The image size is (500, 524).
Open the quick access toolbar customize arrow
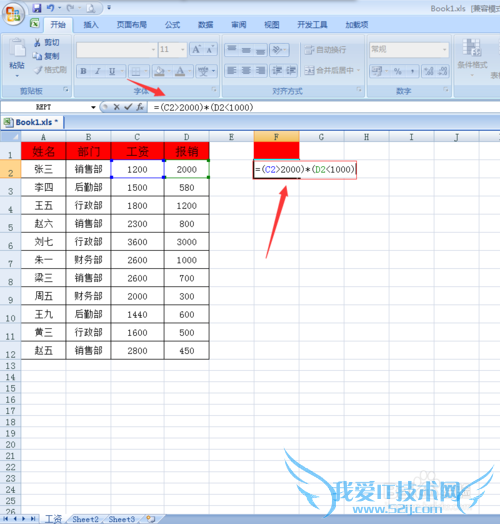point(109,7)
